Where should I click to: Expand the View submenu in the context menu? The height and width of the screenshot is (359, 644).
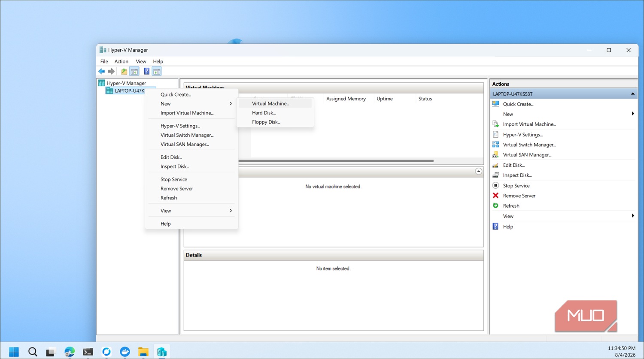pyautogui.click(x=192, y=211)
